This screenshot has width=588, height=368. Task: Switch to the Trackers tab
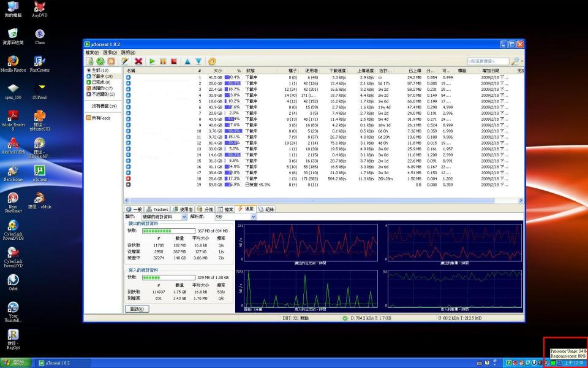pos(157,209)
